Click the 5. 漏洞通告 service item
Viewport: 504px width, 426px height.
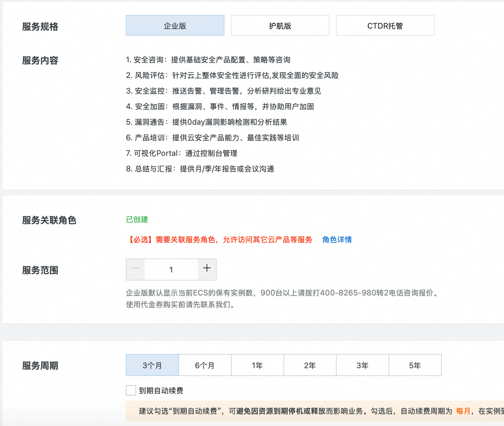[x=207, y=122]
